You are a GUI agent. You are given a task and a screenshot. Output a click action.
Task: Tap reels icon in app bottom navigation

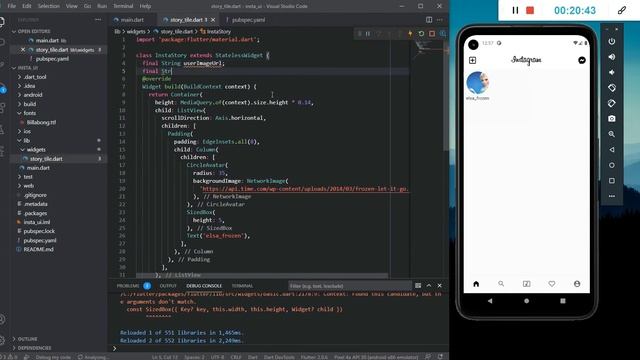click(527, 284)
